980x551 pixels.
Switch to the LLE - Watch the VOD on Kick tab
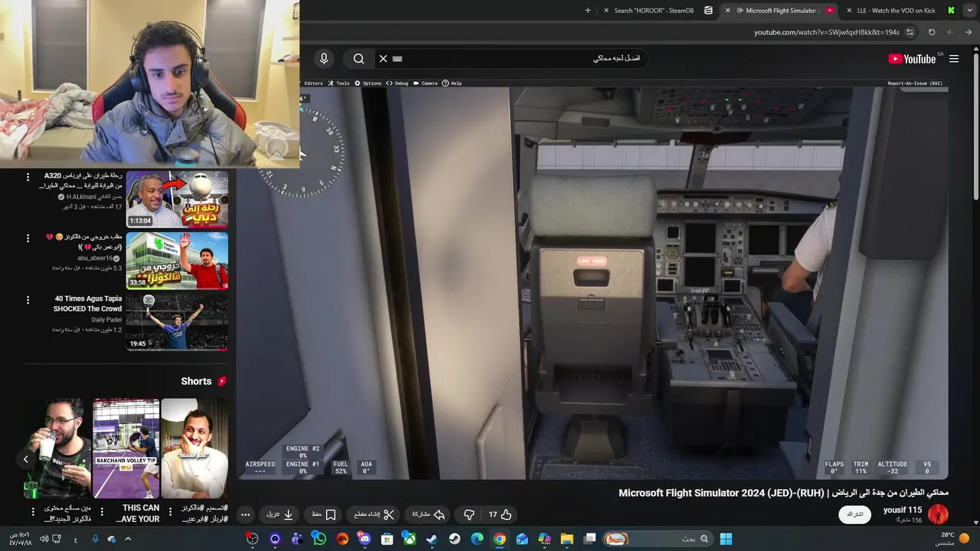(x=896, y=11)
